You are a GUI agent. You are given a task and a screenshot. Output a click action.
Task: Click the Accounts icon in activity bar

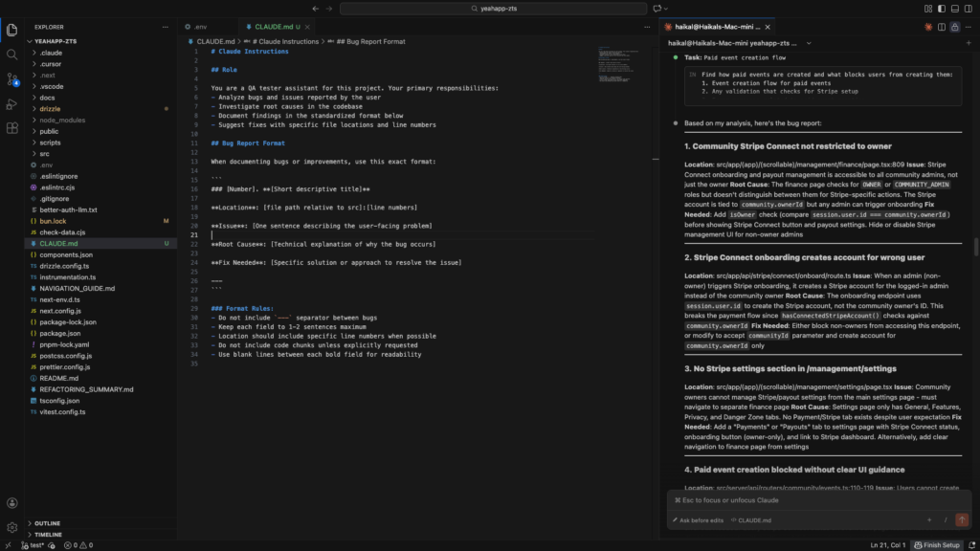(x=11, y=503)
